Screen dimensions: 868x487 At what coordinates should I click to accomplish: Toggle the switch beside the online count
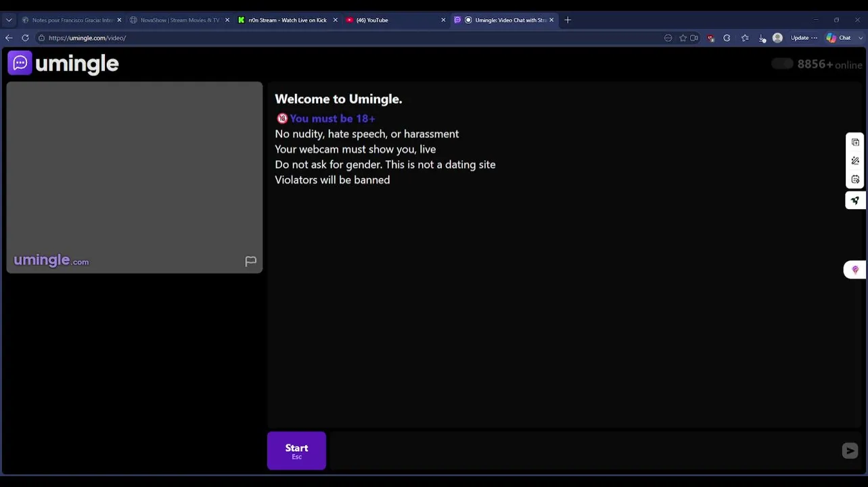click(x=782, y=64)
